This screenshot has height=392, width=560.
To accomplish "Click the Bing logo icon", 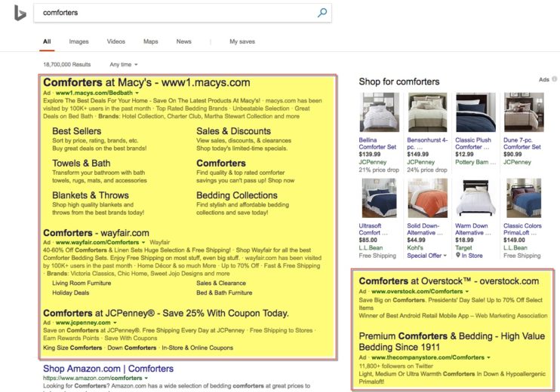I will click(20, 13).
